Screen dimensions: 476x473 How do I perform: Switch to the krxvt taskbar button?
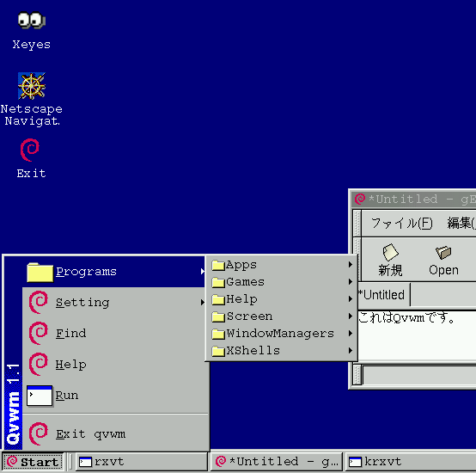tap(411, 462)
